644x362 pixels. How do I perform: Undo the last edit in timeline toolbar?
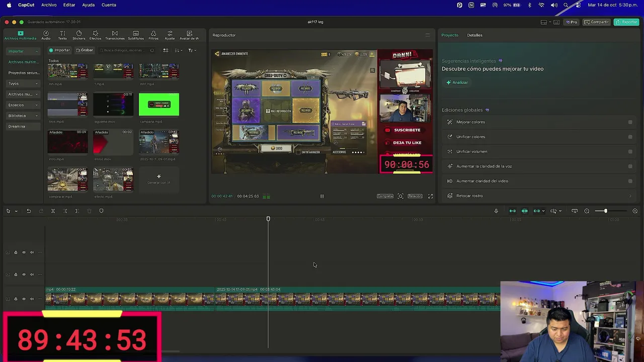point(29,211)
